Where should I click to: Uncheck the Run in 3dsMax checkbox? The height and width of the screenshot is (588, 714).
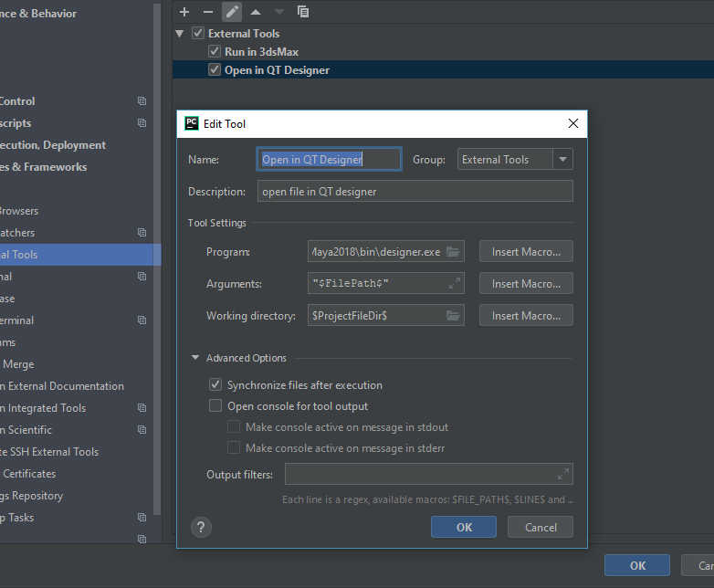pos(214,51)
